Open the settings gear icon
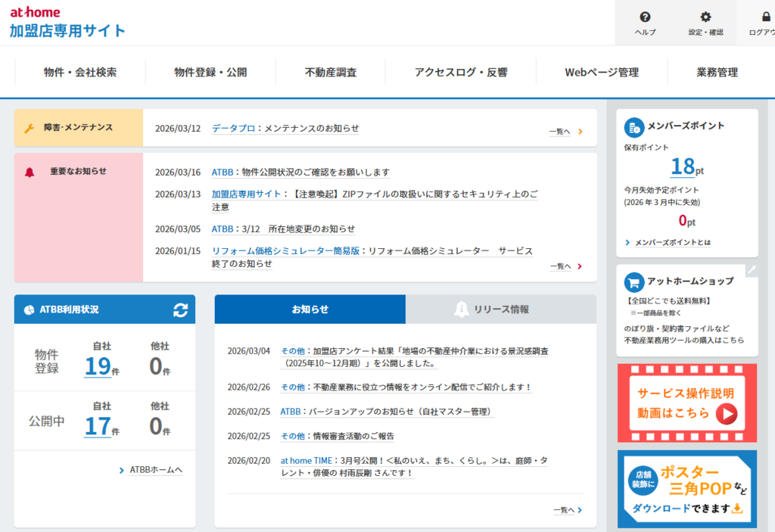The width and height of the screenshot is (775, 532). pyautogui.click(x=705, y=17)
